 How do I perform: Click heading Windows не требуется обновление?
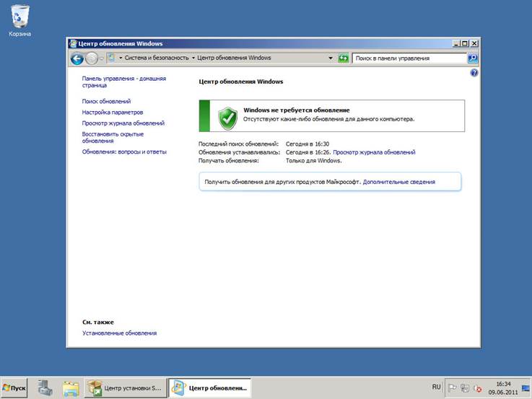click(296, 110)
